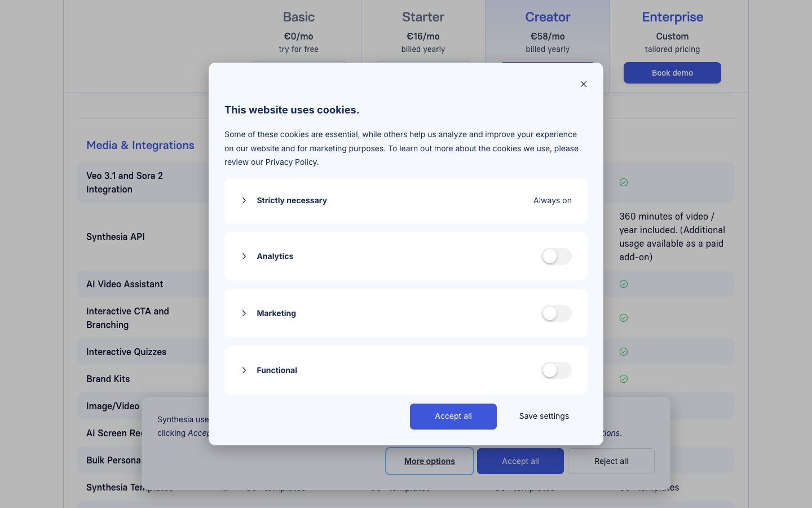
Task: Click Enterprise checkmark for Brand Kits
Action: (x=624, y=379)
